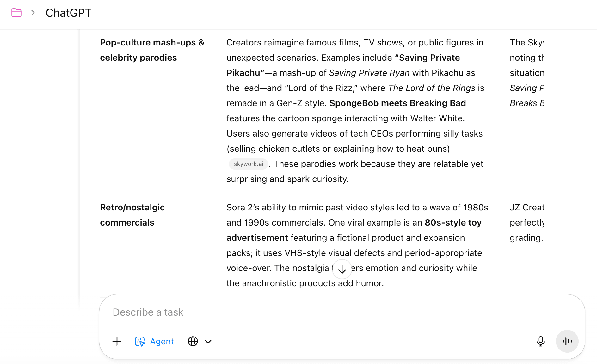597x364 pixels.
Task: Start voice mode with the waveform icon
Action: click(x=567, y=341)
